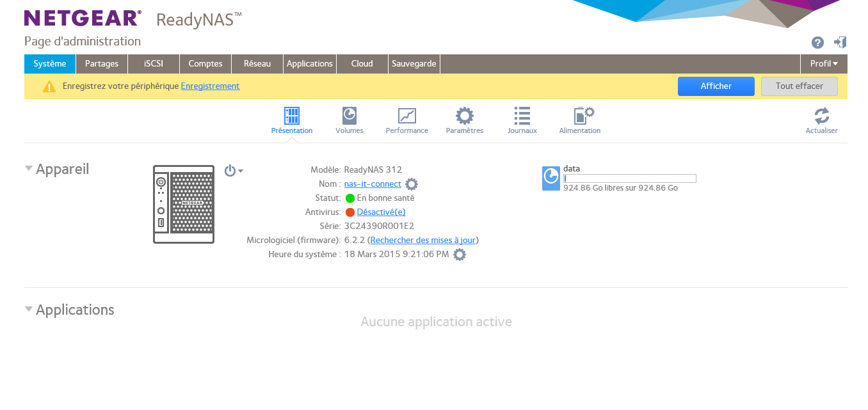The height and width of the screenshot is (410, 868).
Task: Click the Afficher button
Action: click(x=716, y=86)
